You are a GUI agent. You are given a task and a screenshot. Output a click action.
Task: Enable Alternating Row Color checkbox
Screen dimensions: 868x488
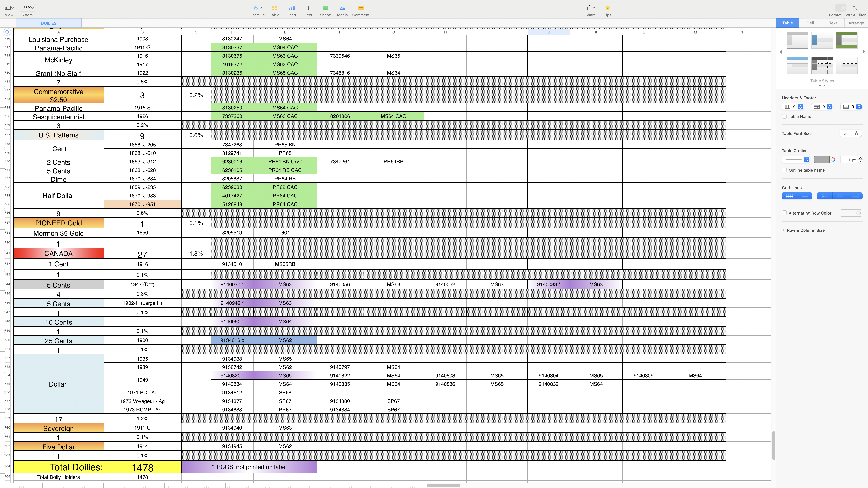pyautogui.click(x=784, y=213)
